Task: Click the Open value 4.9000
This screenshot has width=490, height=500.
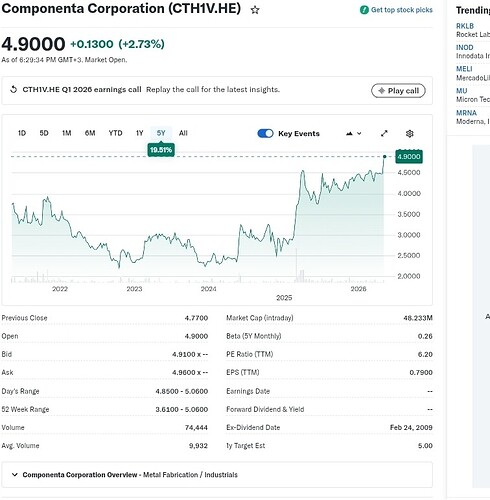Action: tap(196, 336)
